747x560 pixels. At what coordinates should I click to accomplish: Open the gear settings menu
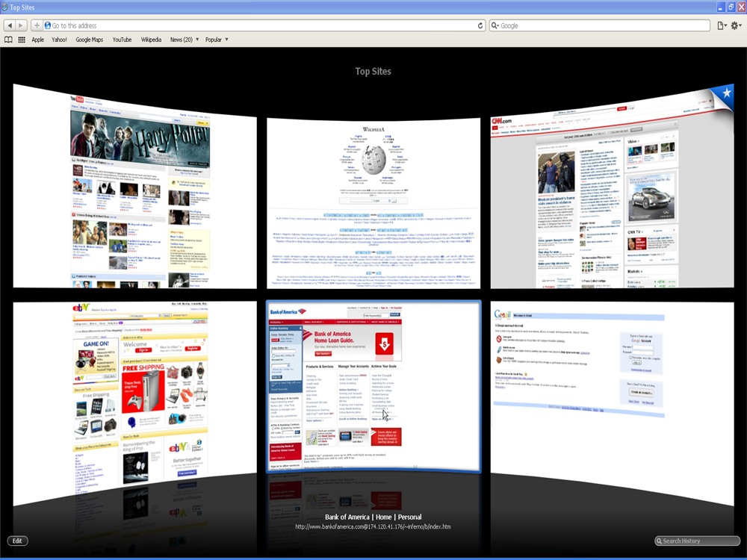click(736, 25)
